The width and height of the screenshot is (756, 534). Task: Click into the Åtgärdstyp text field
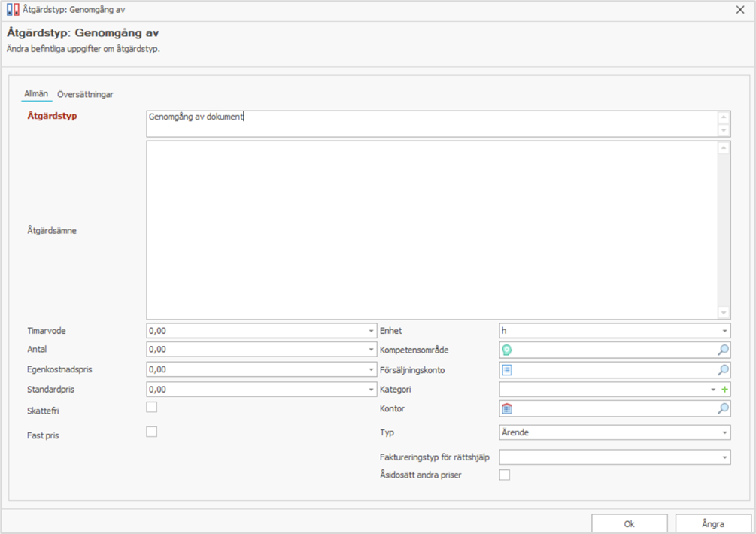coord(429,123)
